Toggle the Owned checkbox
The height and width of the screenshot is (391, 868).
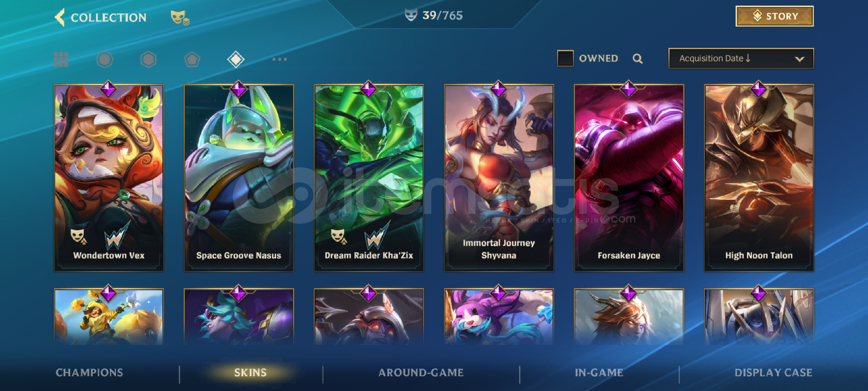[x=565, y=58]
